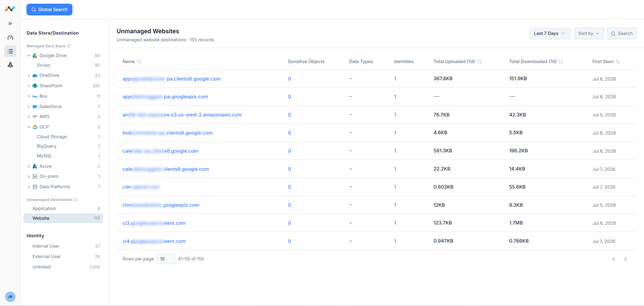Open the dashboard gauge icon
The image size is (644, 306).
click(x=10, y=38)
